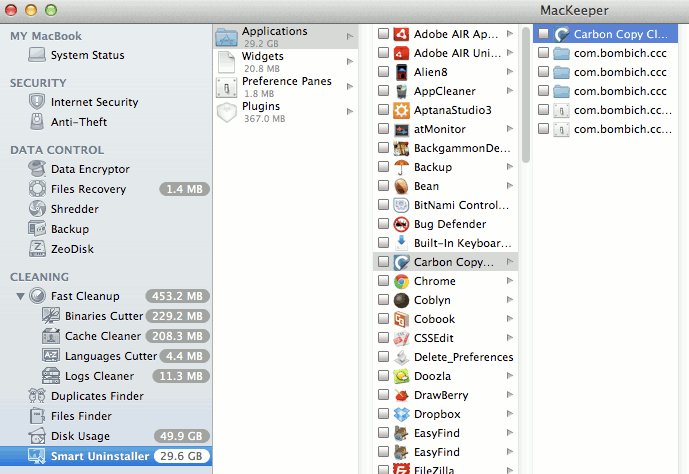The height and width of the screenshot is (474, 689).
Task: Open the Shredder tool icon
Action: click(x=37, y=209)
